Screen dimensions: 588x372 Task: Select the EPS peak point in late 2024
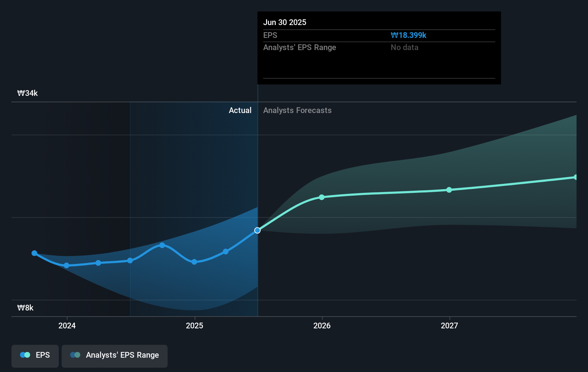pos(162,245)
